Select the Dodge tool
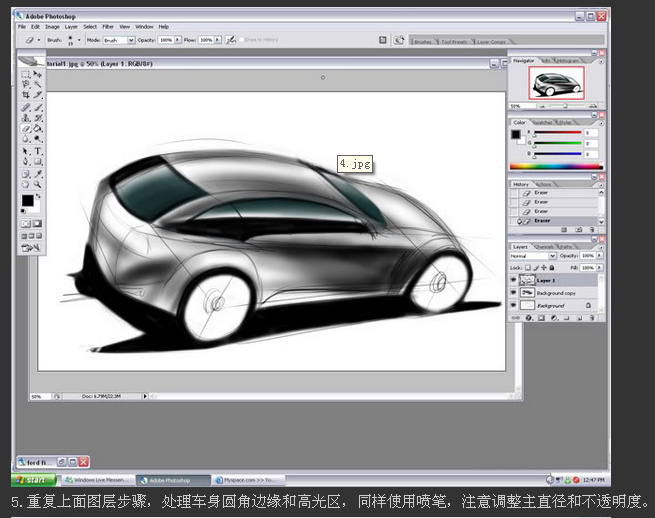655x518 pixels. pos(38,139)
